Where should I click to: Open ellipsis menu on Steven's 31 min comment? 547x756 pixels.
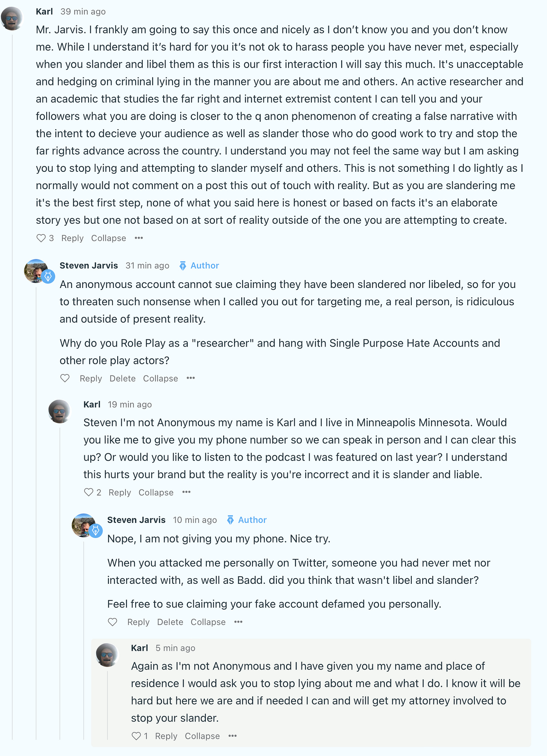[x=191, y=378]
